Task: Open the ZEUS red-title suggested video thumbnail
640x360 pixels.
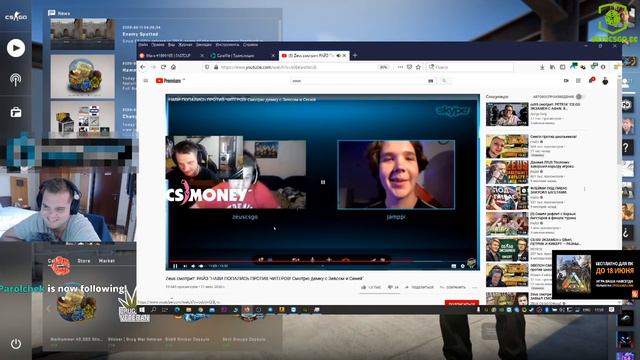Action: [x=507, y=171]
